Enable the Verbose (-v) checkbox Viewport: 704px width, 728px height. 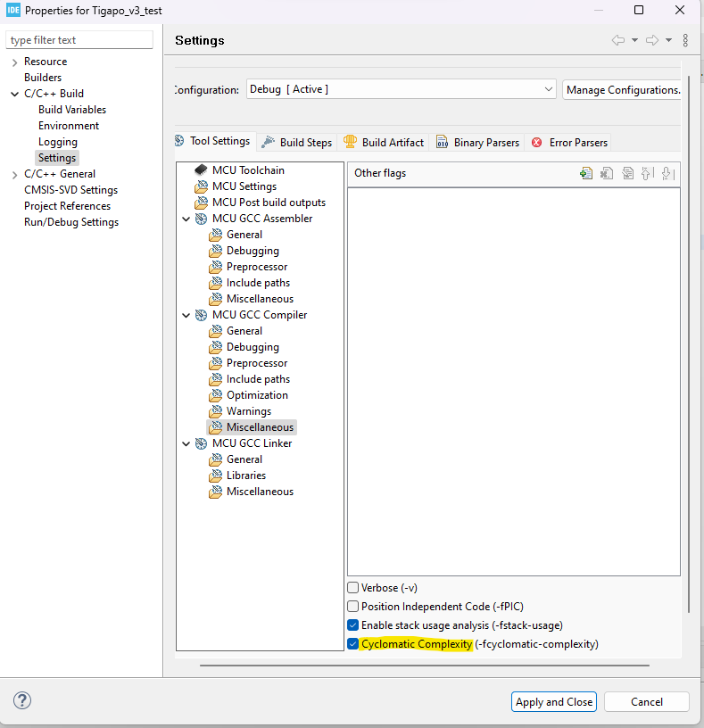353,588
